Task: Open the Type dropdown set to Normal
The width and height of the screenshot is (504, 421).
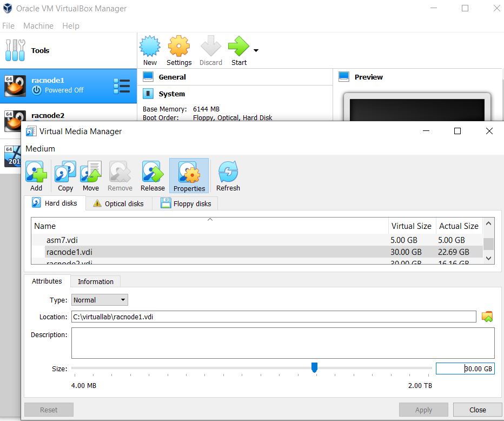Action: (x=100, y=300)
